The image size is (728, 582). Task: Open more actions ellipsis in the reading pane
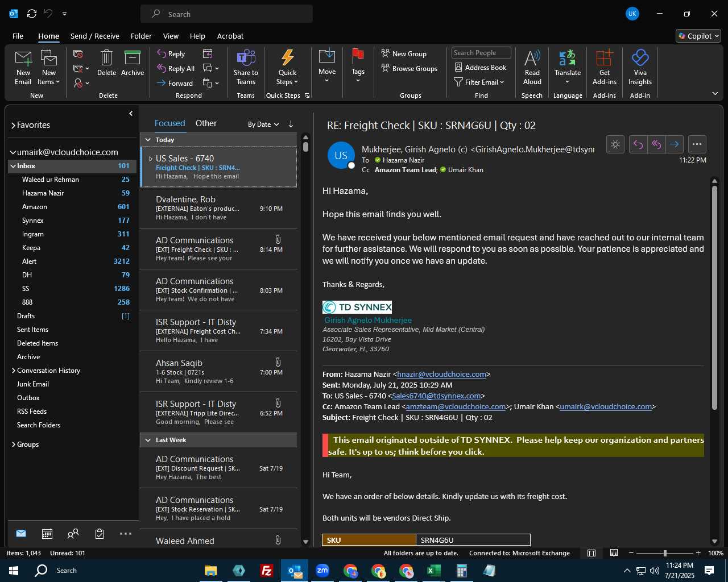pyautogui.click(x=697, y=144)
